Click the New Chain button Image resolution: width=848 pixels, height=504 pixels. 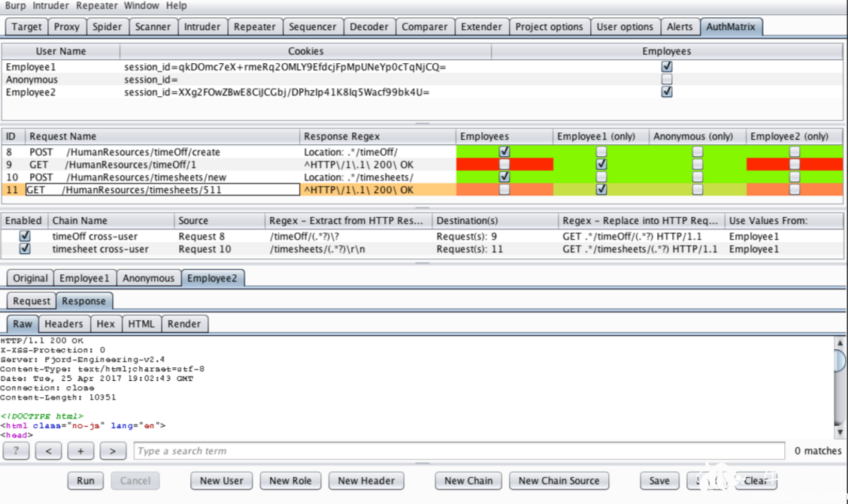(468, 481)
